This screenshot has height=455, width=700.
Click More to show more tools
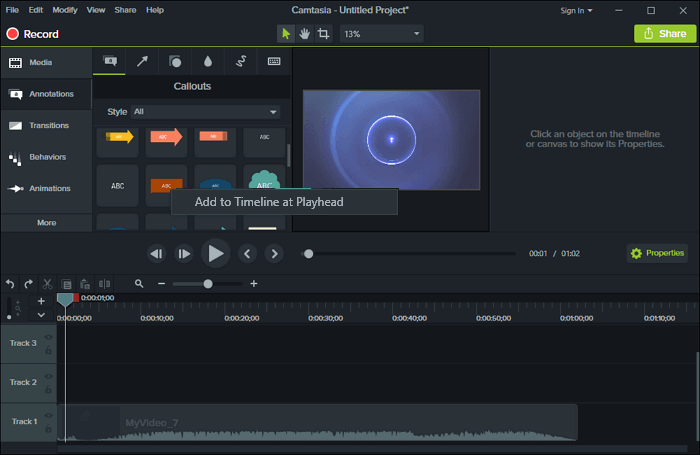pos(46,222)
